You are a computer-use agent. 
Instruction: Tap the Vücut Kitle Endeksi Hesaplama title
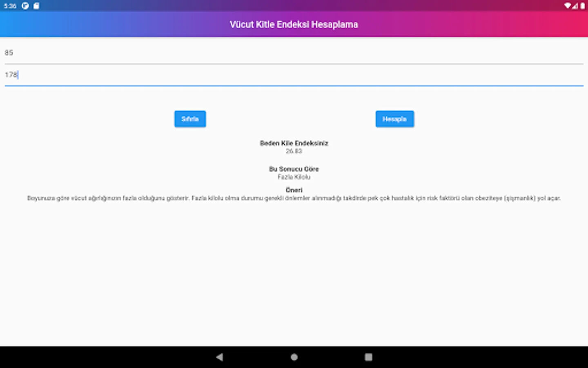(x=294, y=25)
